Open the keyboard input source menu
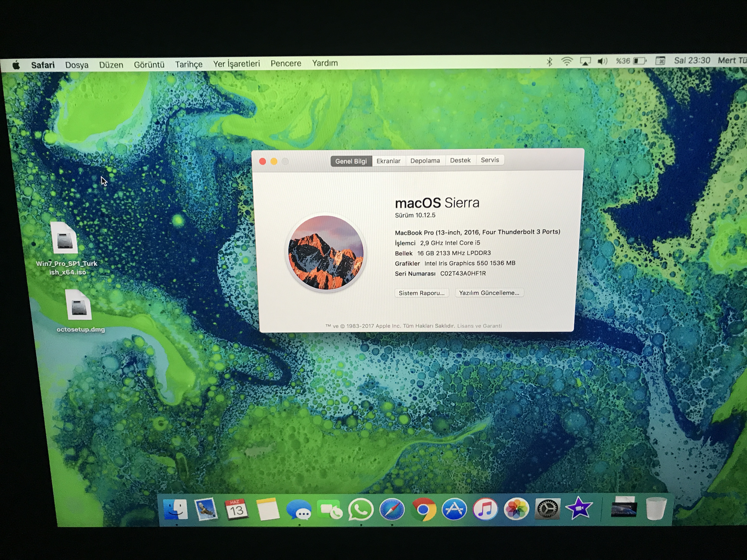747x560 pixels. [660, 61]
